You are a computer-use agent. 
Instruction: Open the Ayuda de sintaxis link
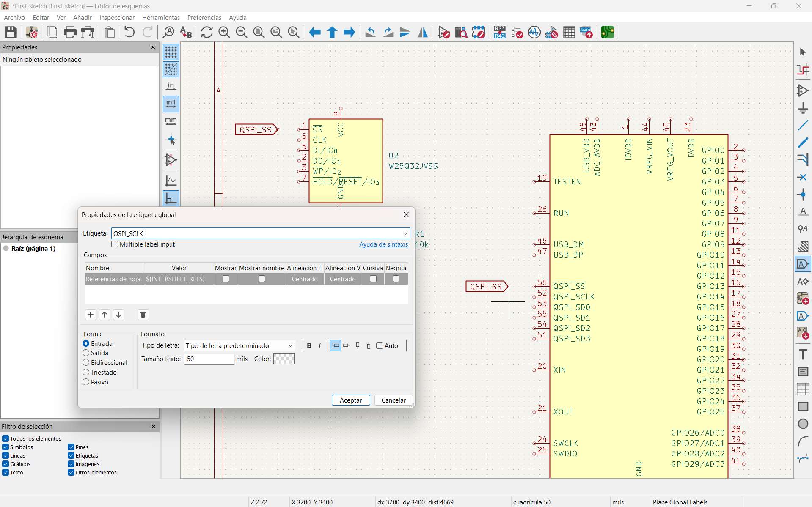point(383,244)
